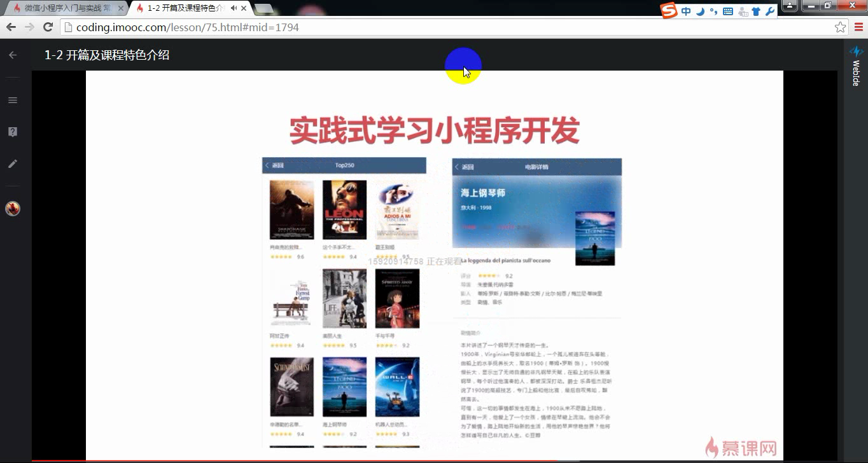Click the Sogou input method S logo

pos(668,11)
